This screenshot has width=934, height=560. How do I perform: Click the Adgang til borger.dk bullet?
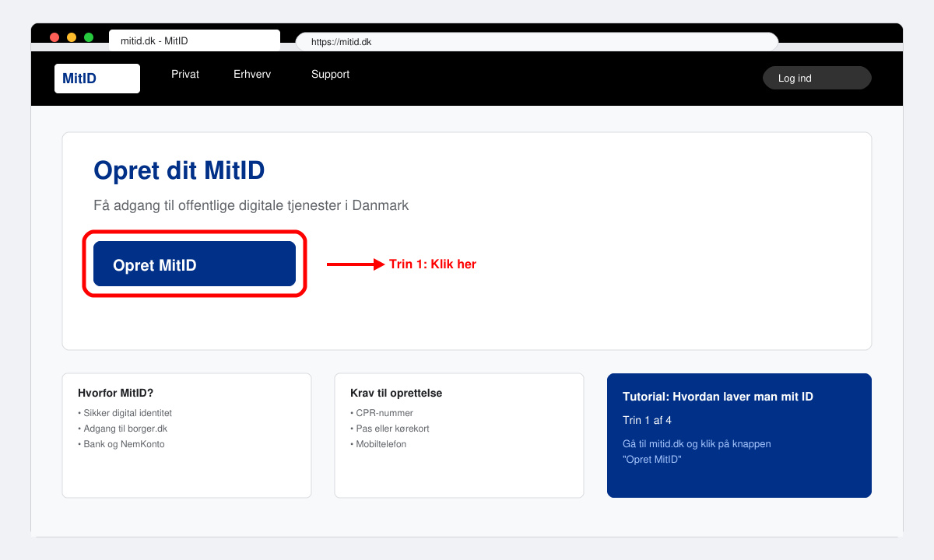point(122,429)
